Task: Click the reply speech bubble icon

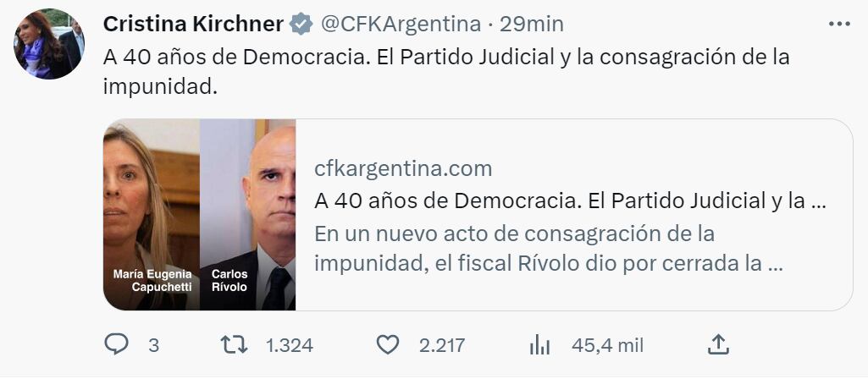Action: (x=116, y=344)
